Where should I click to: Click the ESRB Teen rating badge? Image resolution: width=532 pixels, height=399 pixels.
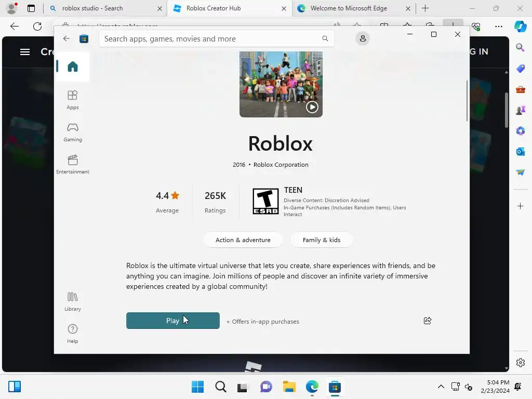click(265, 202)
